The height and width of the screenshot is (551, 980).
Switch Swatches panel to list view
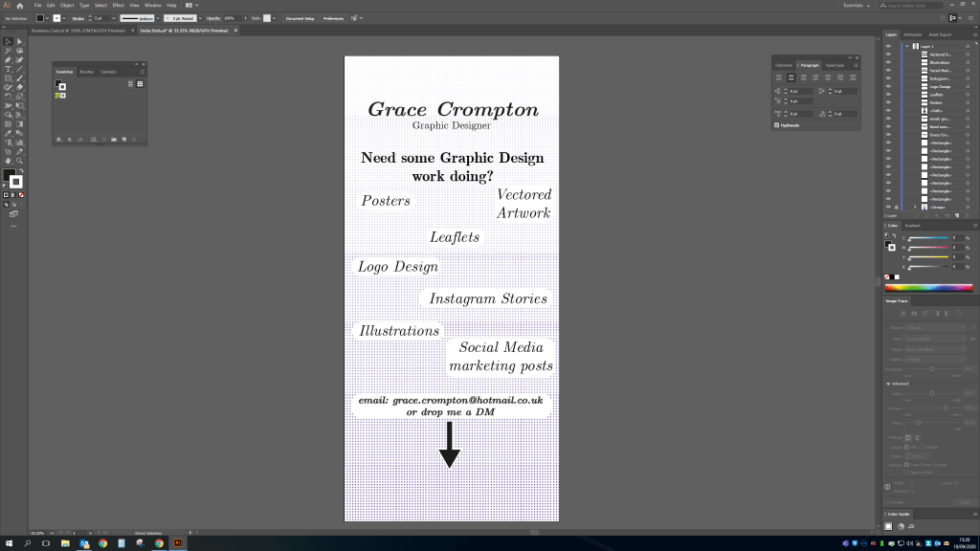click(x=129, y=84)
